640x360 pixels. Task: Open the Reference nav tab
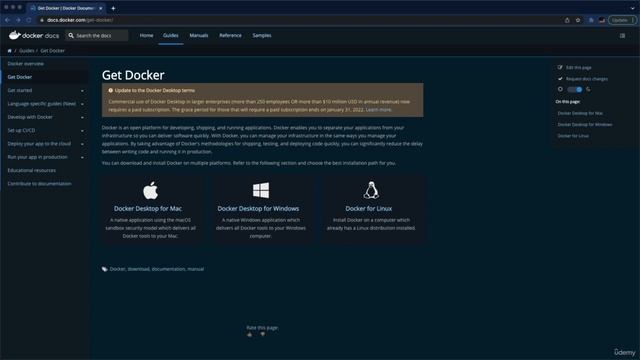click(230, 36)
